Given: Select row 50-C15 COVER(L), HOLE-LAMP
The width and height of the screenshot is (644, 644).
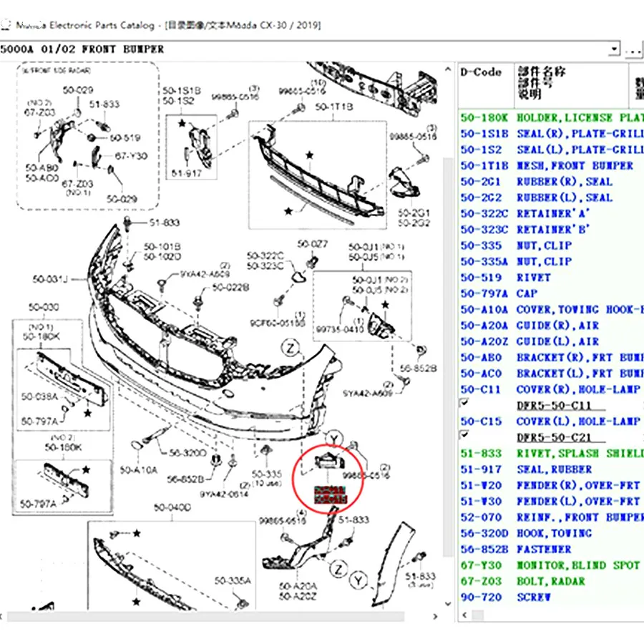Looking at the screenshot, I should click(551, 421).
